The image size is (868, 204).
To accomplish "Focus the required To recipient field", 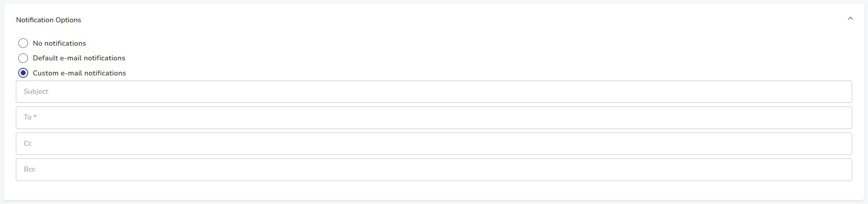I will tap(434, 117).
